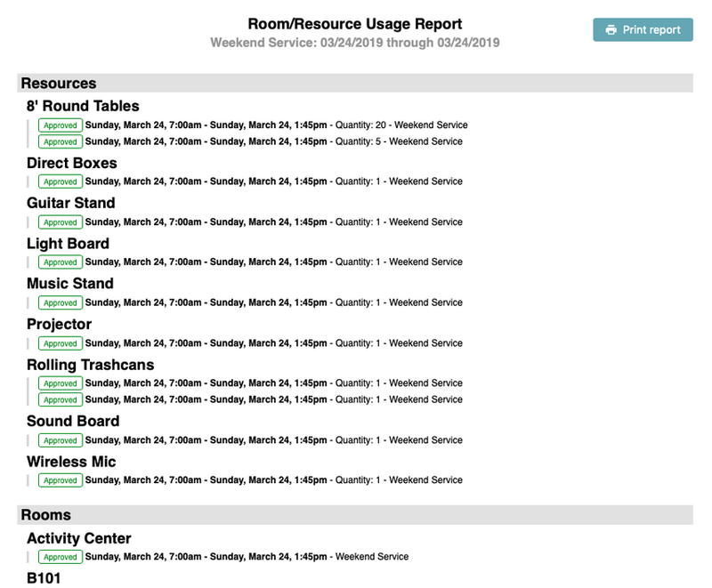Click the Approved badge under Sound Board

coord(60,439)
